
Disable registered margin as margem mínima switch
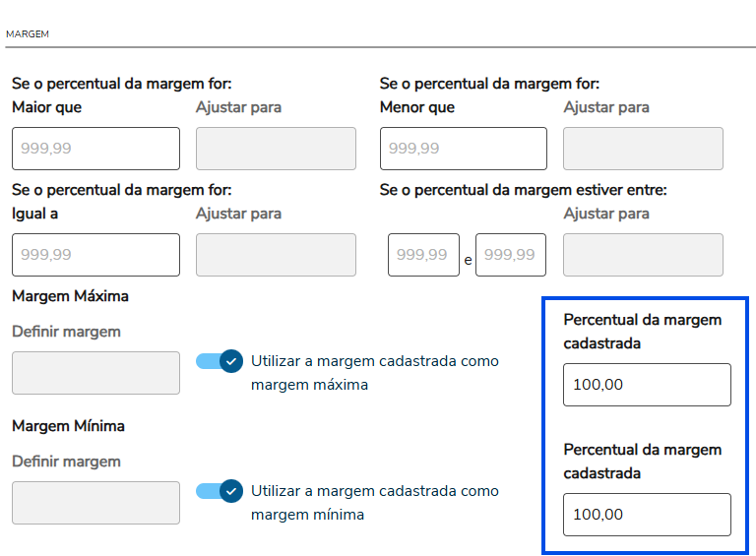click(x=219, y=491)
